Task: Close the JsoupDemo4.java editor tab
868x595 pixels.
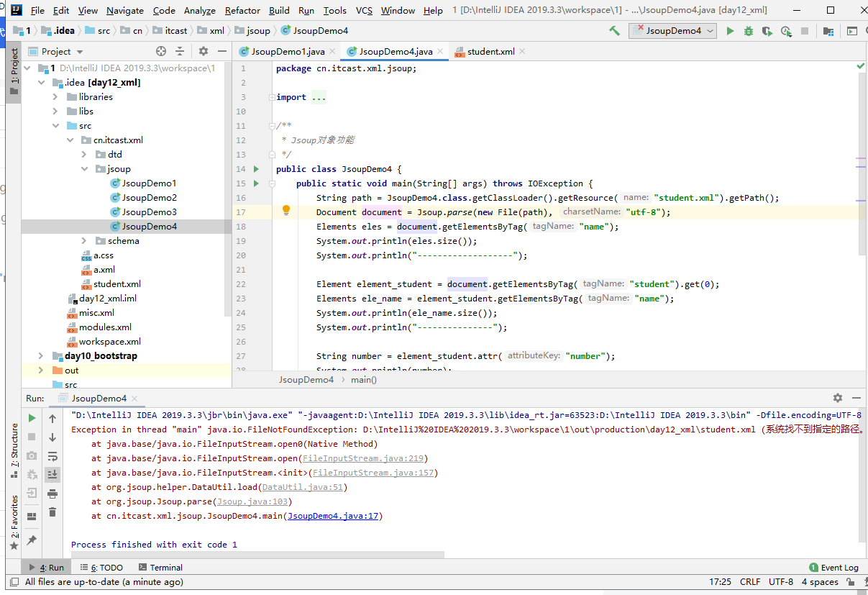Action: tap(440, 52)
